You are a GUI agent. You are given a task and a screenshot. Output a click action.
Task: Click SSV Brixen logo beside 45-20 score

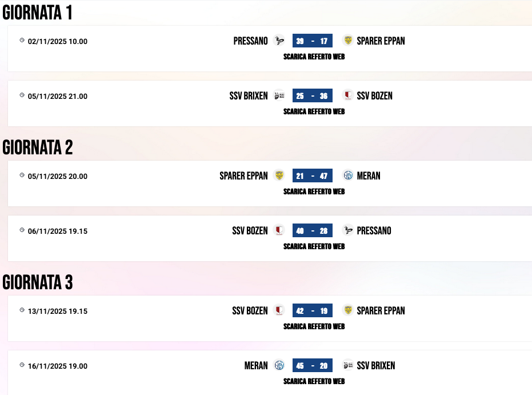pos(347,365)
